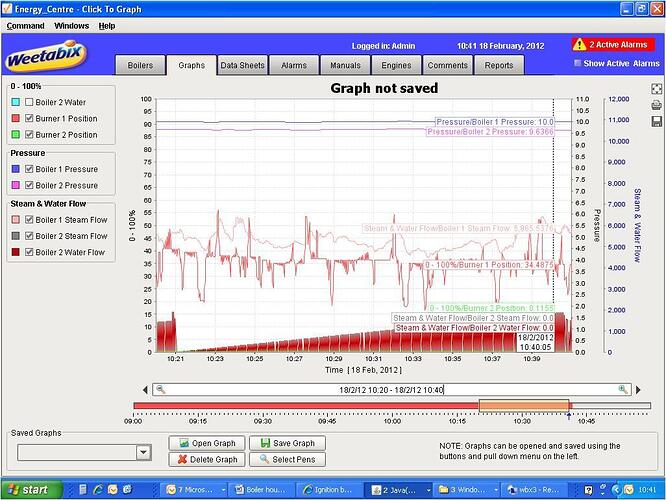Click the right arrow to pan time forward

638,390
